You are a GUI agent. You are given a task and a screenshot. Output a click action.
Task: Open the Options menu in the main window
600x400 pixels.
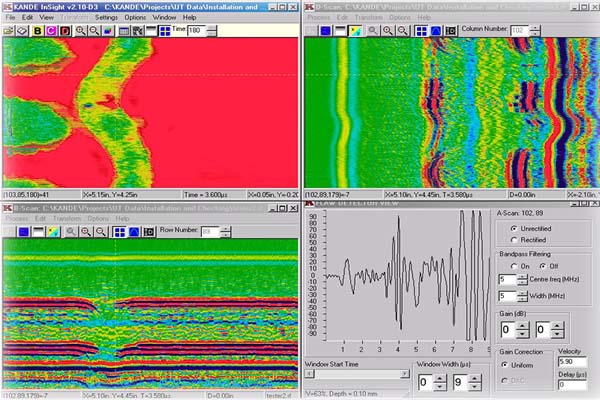[136, 18]
